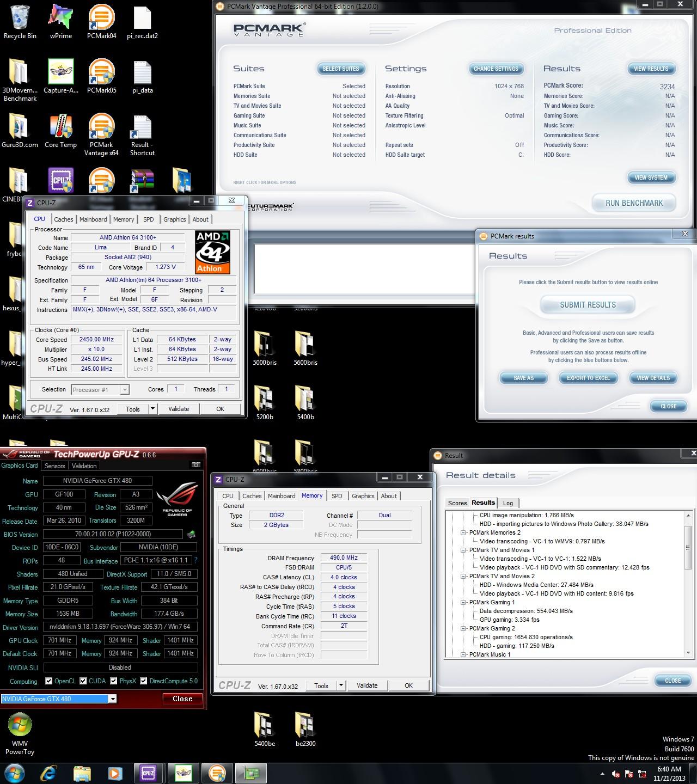Click Validate in CPU-Z Memory window
697x784 pixels.
pyautogui.click(x=367, y=685)
